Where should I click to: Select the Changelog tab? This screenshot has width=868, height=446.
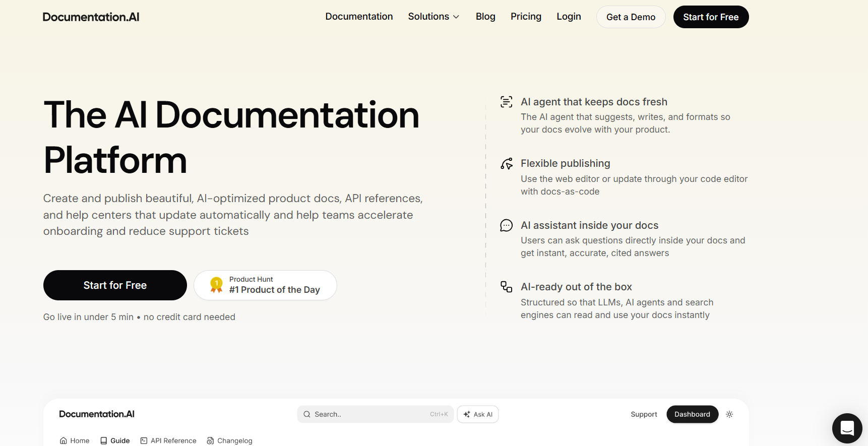[230, 440]
